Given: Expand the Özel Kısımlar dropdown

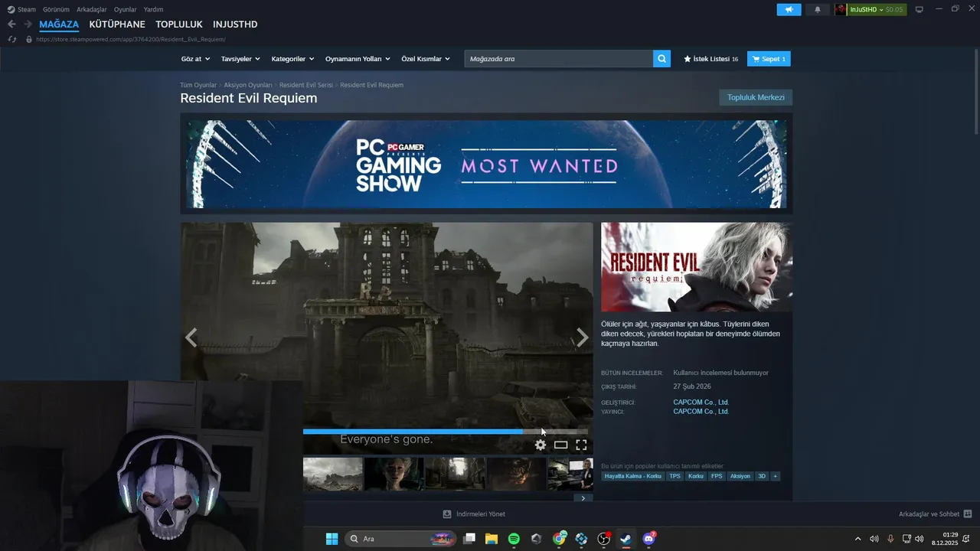Looking at the screenshot, I should 426,59.
